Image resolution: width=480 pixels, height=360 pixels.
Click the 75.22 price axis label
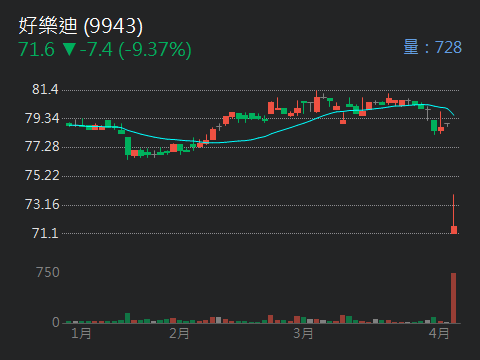pyautogui.click(x=42, y=176)
